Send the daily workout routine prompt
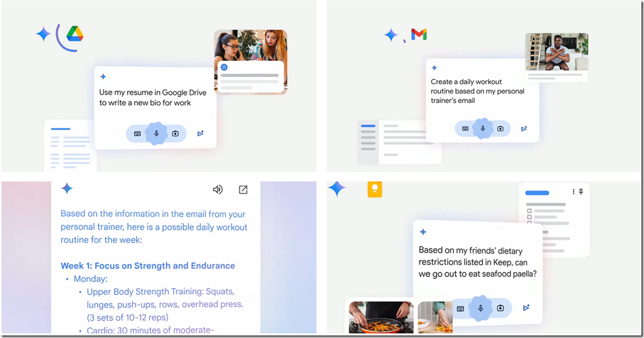Viewport: 644px width, 338px height. [524, 128]
